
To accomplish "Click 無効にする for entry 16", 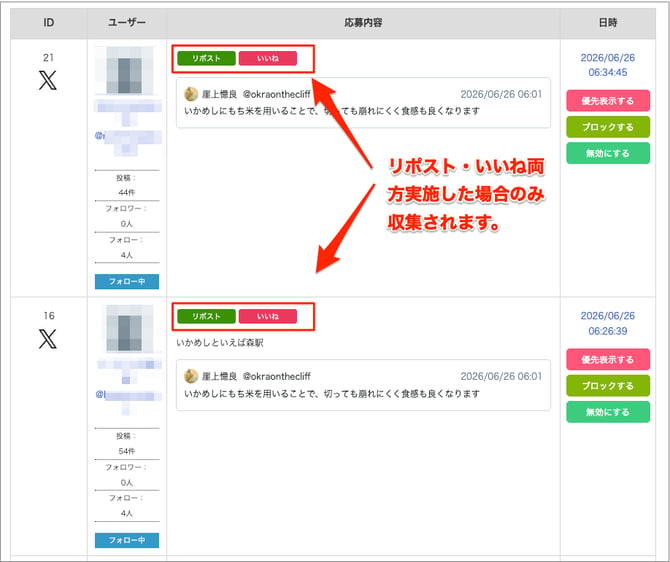I will pos(608,412).
